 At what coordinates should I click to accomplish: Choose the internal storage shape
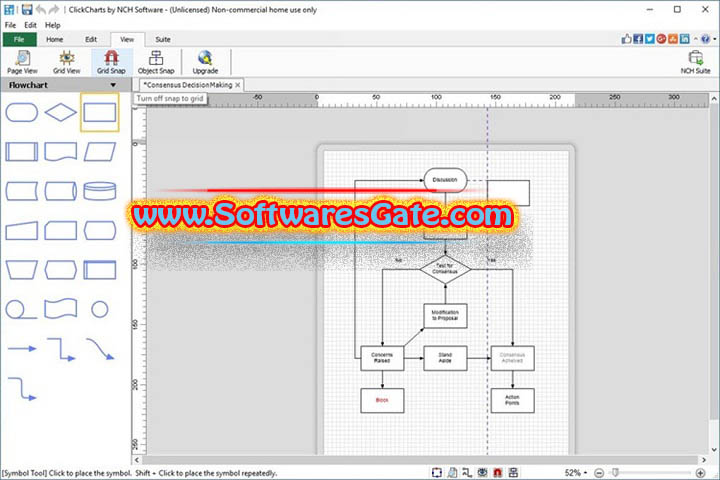point(100,270)
